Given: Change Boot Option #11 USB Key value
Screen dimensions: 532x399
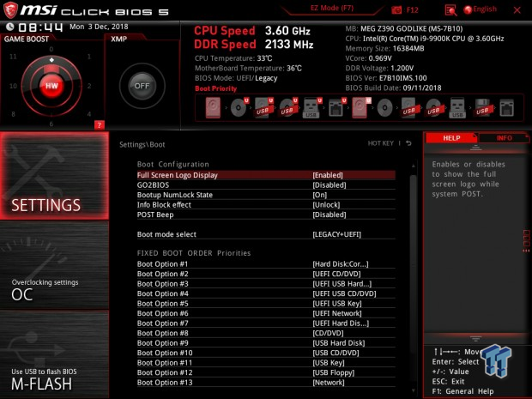Looking at the screenshot, I should point(266,362).
